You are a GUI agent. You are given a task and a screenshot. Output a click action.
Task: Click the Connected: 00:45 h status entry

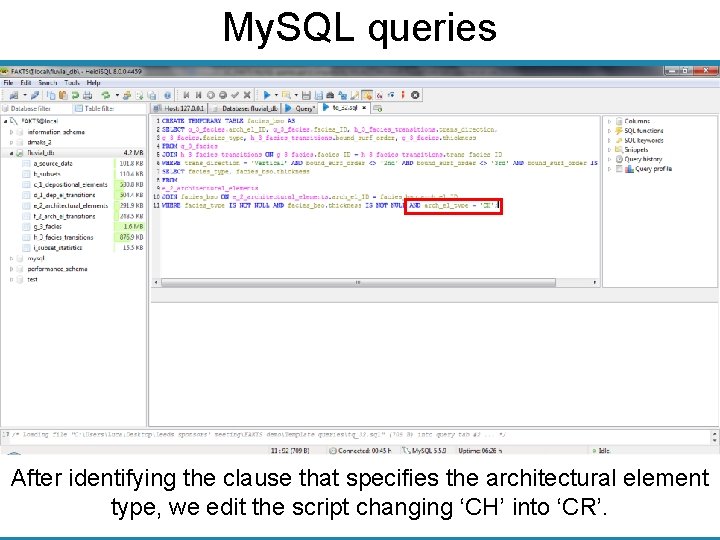pos(360,451)
